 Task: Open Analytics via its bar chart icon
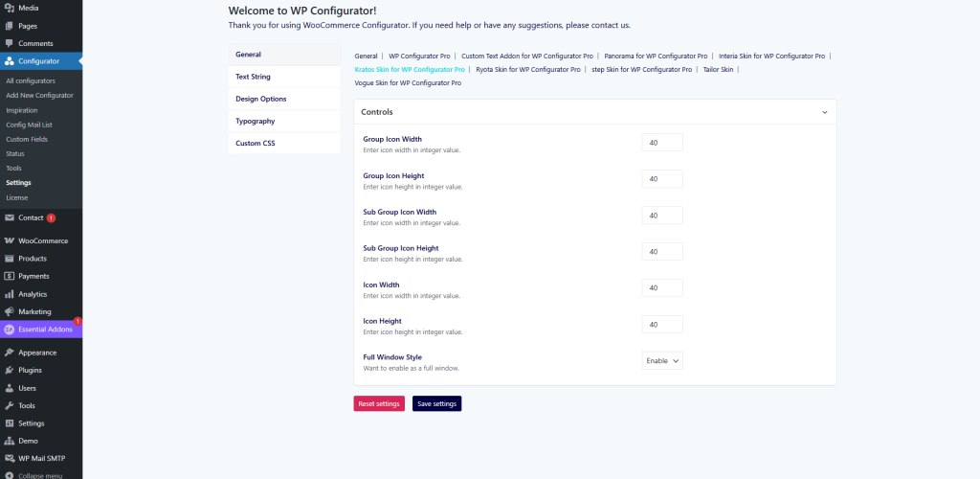[10, 294]
